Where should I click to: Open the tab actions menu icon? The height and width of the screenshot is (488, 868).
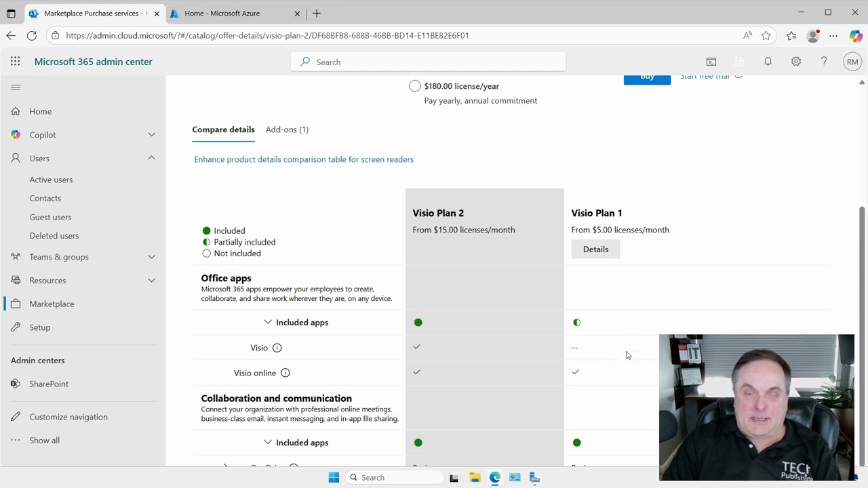pyautogui.click(x=11, y=13)
